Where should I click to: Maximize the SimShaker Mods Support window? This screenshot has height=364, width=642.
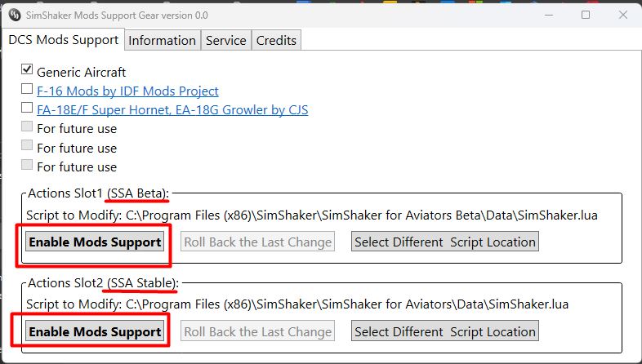(x=586, y=16)
